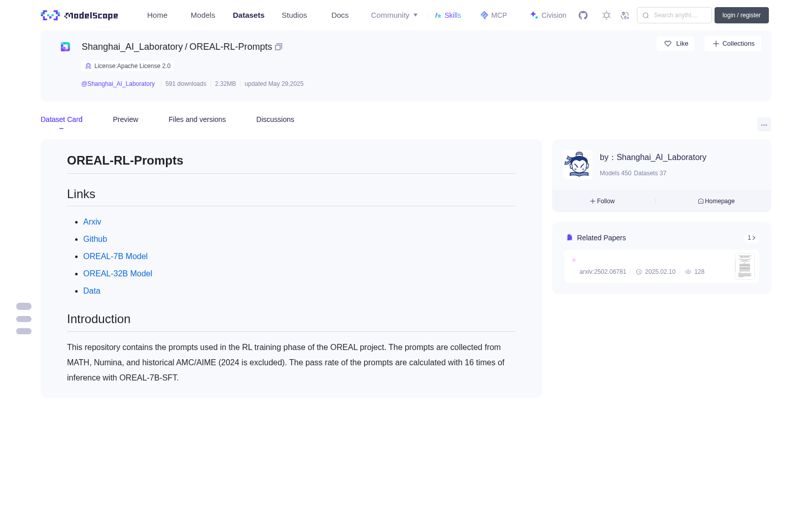Select the Dataset Card tab
The width and height of the screenshot is (812, 508).
(61, 119)
